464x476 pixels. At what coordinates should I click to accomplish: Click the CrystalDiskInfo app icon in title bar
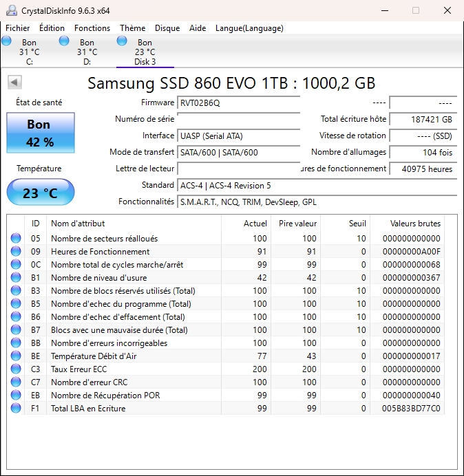pos(10,10)
